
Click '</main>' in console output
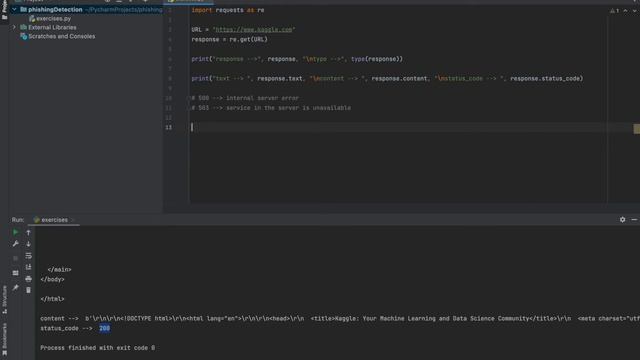pyautogui.click(x=59, y=269)
